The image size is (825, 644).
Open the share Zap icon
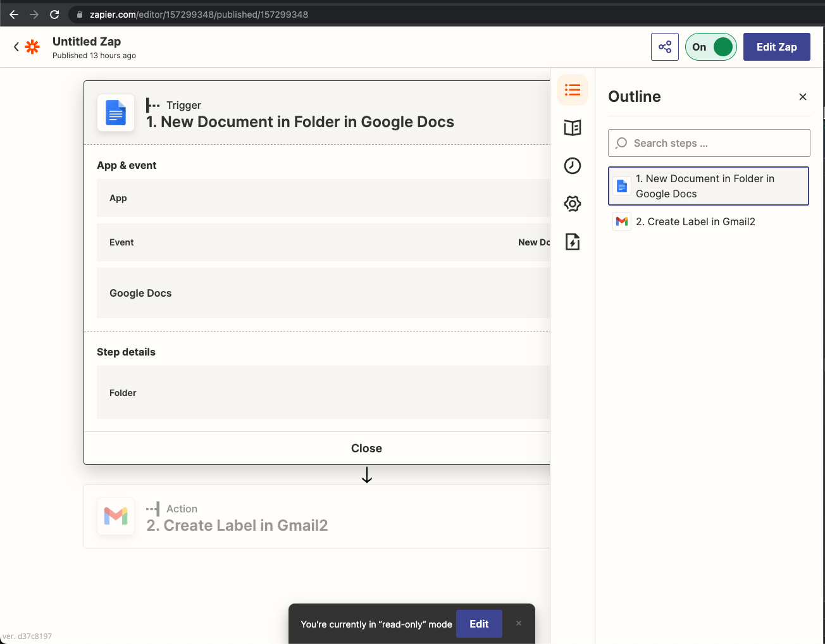click(x=665, y=47)
